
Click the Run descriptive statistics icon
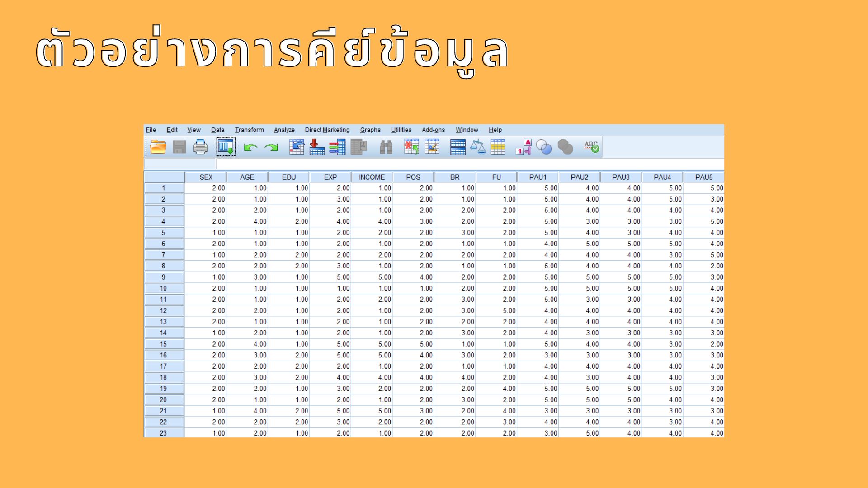[x=359, y=147]
